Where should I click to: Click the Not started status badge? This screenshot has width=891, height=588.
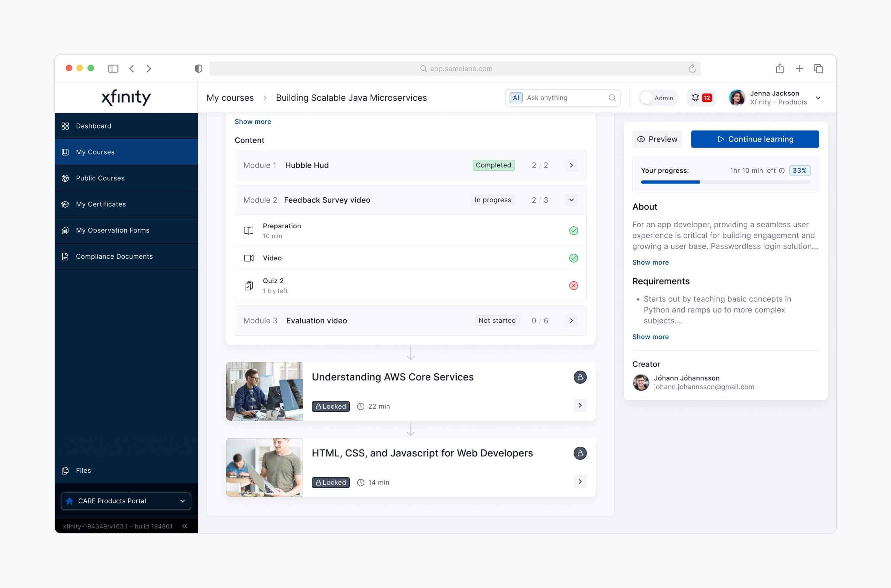497,321
